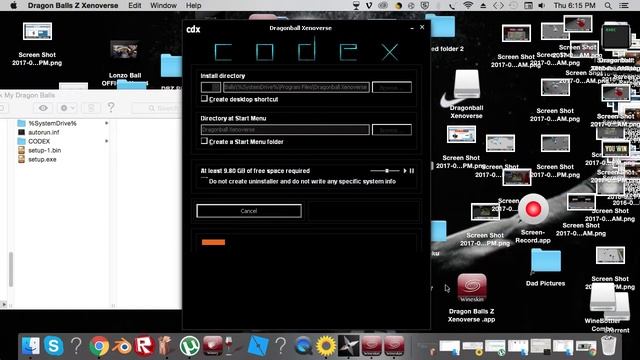Click Browse button for install directory
The width and height of the screenshot is (640, 360).
click(392, 87)
